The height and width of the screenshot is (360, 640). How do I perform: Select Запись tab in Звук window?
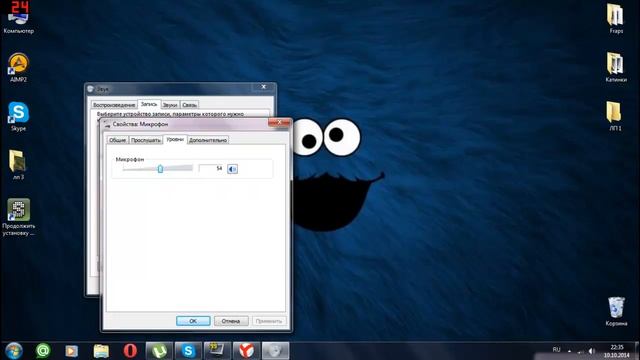(149, 104)
